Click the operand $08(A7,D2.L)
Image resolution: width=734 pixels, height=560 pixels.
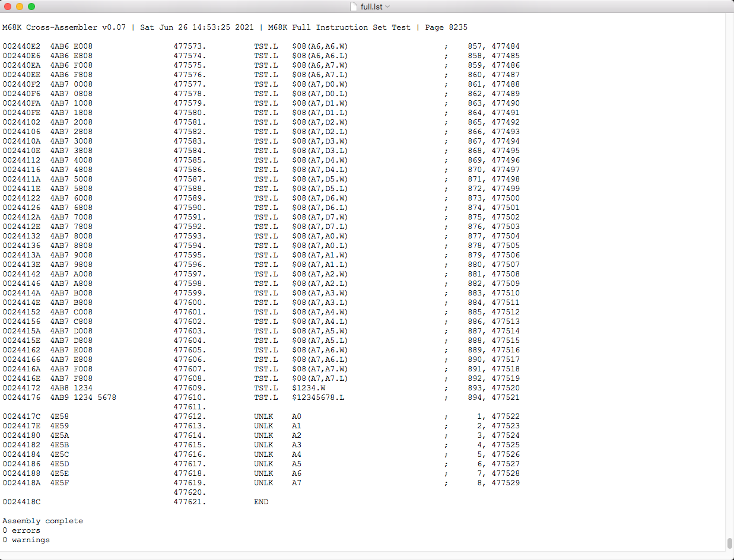click(320, 132)
